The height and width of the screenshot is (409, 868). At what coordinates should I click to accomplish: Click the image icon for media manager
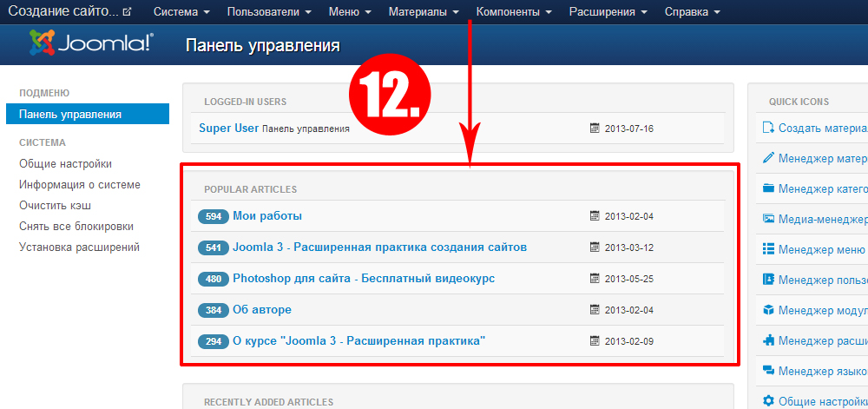(768, 219)
